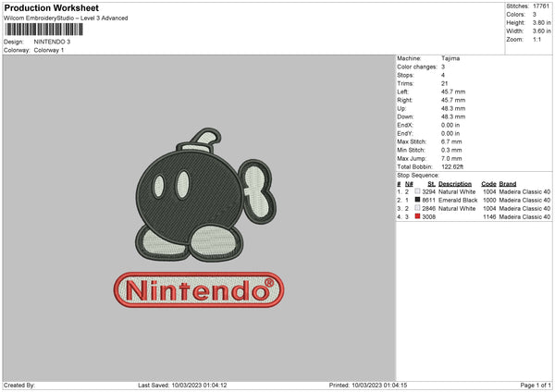555x392 pixels.
Task: Click the 'Page 1 of 1' footer text
Action: (x=536, y=385)
